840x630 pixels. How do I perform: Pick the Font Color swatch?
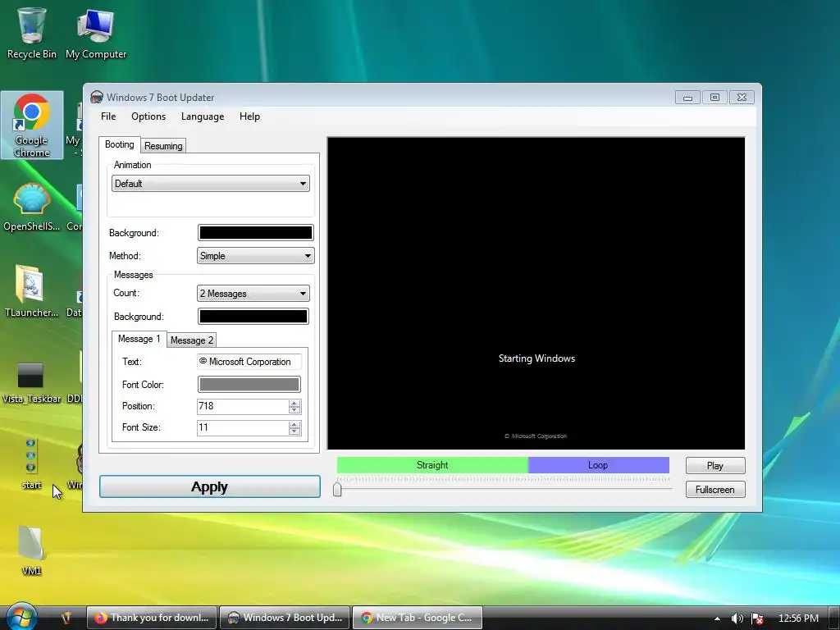point(249,384)
